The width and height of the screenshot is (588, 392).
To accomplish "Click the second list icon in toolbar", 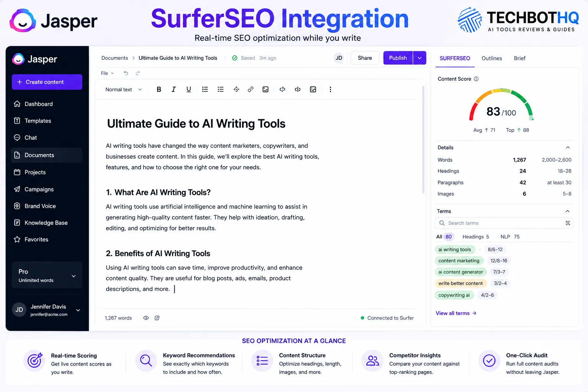I will click(x=220, y=89).
